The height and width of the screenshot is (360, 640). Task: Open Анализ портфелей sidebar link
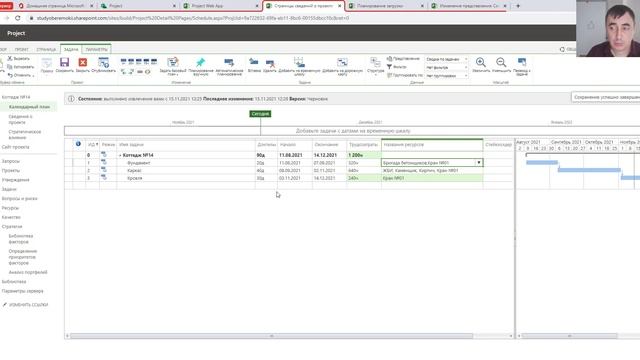tap(28, 272)
